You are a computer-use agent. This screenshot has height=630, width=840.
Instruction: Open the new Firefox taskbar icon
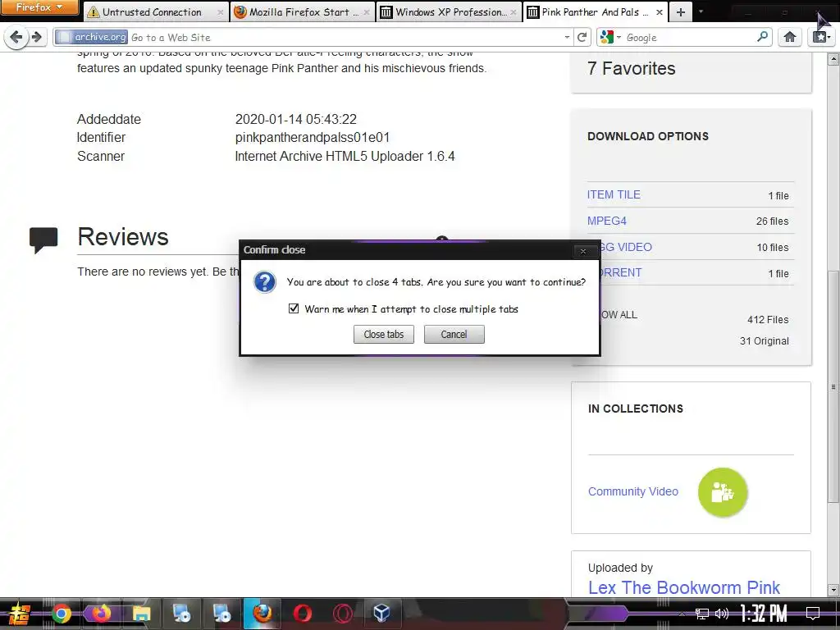(x=101, y=614)
